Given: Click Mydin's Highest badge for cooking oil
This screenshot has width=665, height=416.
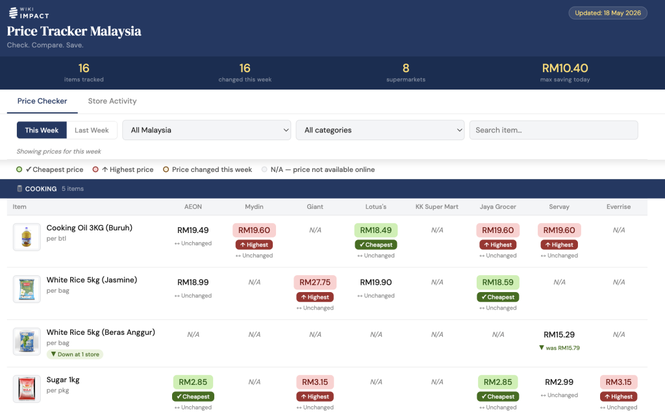Looking at the screenshot, I should (x=254, y=245).
